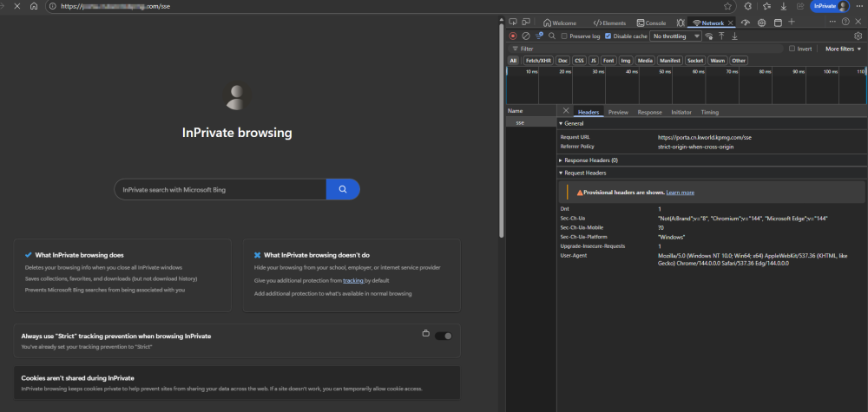Toggle Always use Strict tracking prevention switch
This screenshot has width=868, height=412.
(443, 336)
